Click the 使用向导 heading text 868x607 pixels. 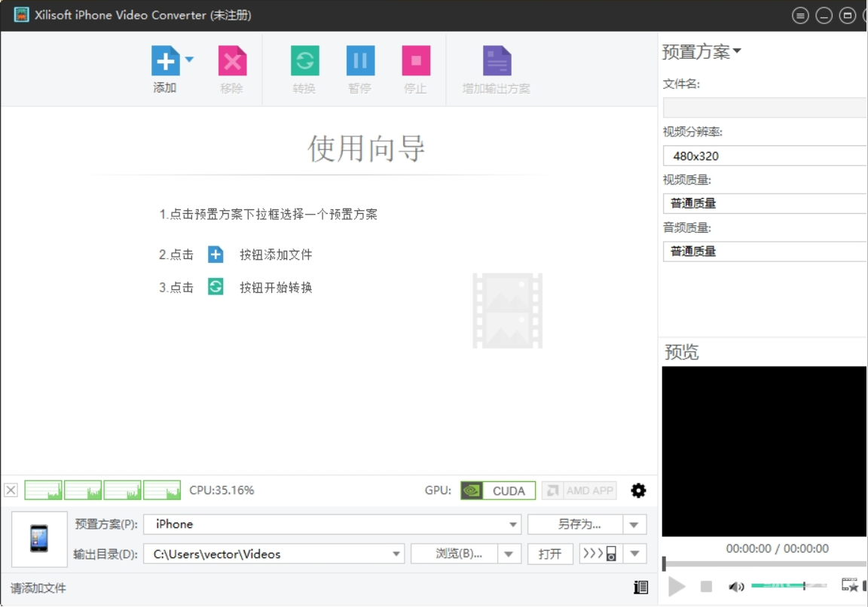pyautogui.click(x=366, y=148)
